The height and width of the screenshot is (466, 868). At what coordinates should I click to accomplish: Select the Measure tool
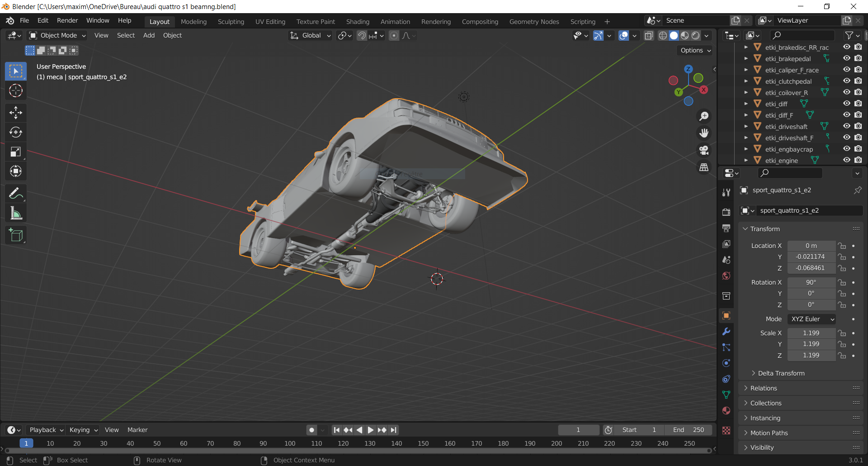(16, 213)
